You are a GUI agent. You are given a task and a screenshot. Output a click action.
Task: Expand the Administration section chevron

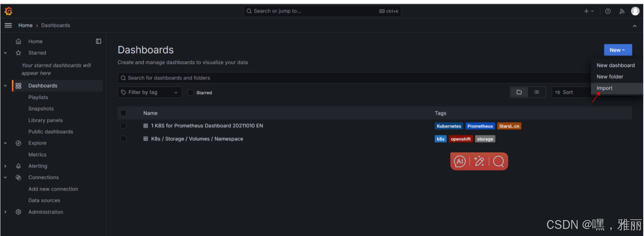6,212
